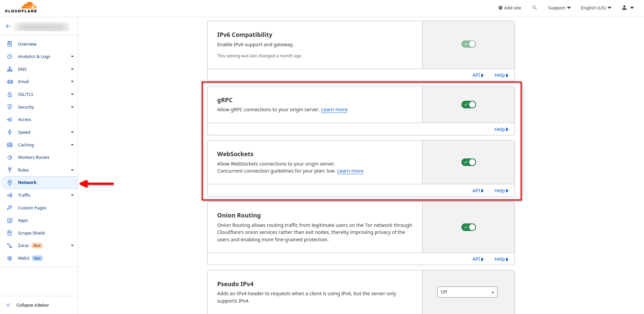Click the Analytics & Logs clock icon
644x314 pixels.
point(10,57)
